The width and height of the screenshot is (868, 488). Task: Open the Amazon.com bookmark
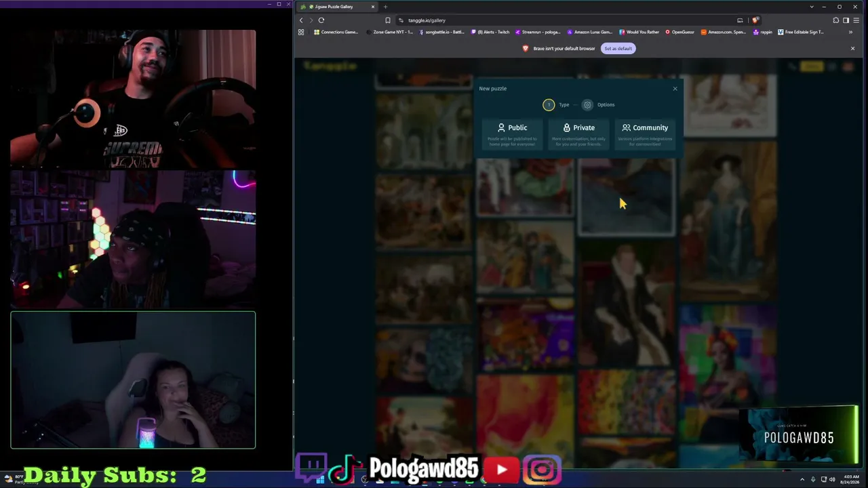tap(724, 32)
